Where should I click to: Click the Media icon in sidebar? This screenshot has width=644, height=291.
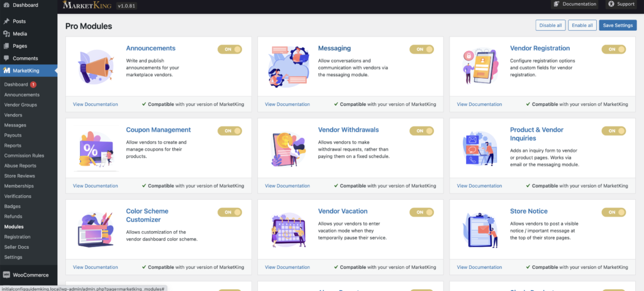coord(6,34)
